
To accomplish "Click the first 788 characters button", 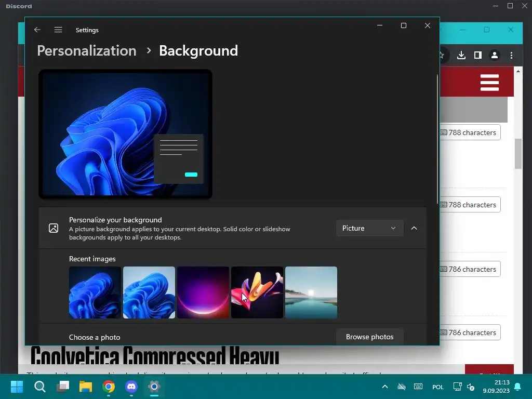I will click(470, 132).
